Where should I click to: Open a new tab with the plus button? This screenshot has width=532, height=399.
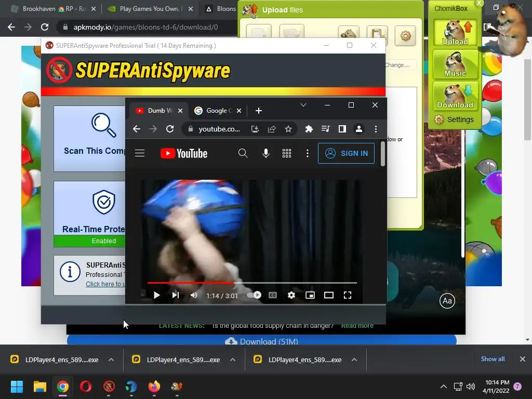click(259, 111)
